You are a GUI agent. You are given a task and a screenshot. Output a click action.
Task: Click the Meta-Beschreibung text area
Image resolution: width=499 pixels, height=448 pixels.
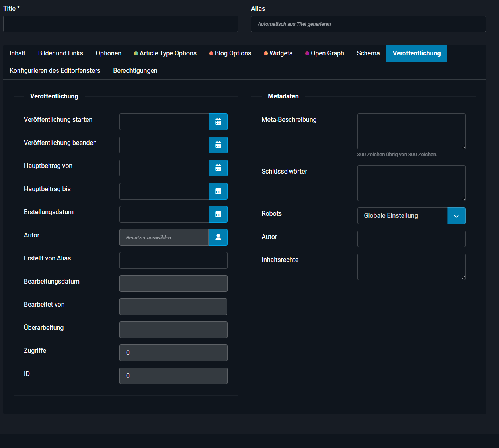411,131
